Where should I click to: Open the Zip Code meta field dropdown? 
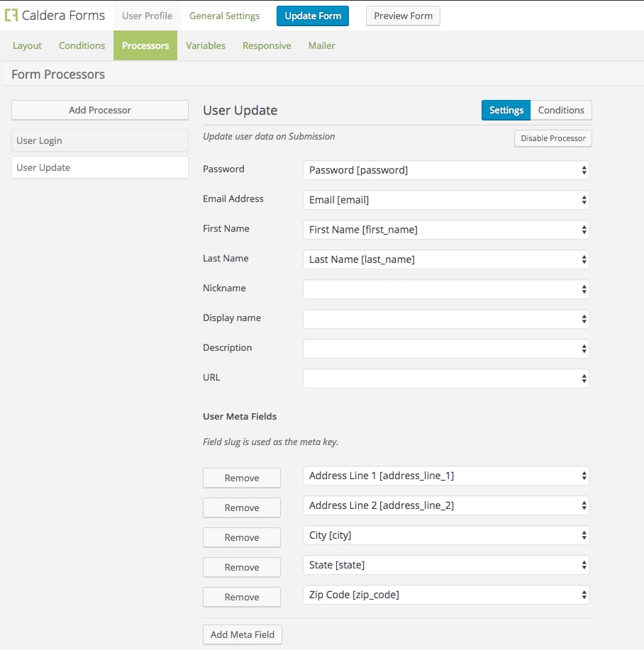point(446,595)
